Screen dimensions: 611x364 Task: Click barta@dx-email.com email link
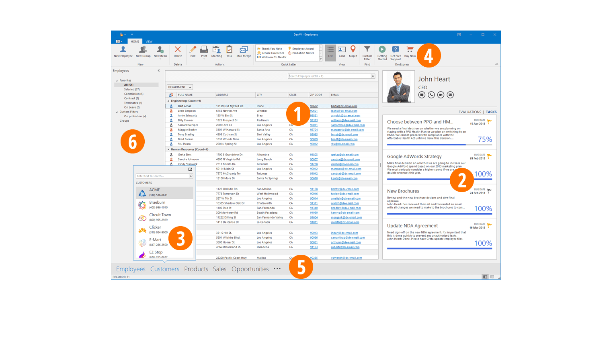344,106
